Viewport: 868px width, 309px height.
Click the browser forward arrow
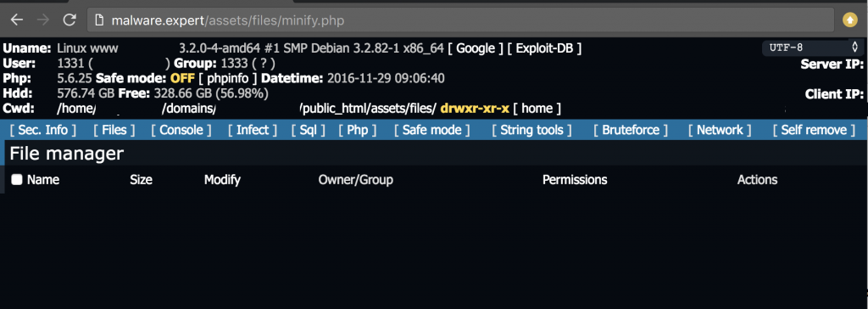[x=43, y=20]
